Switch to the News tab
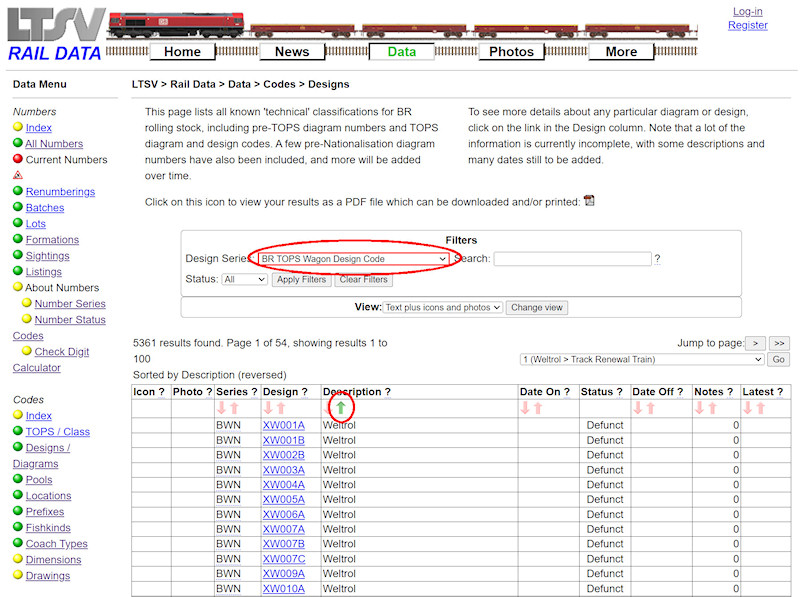The image size is (800, 597). pyautogui.click(x=291, y=52)
